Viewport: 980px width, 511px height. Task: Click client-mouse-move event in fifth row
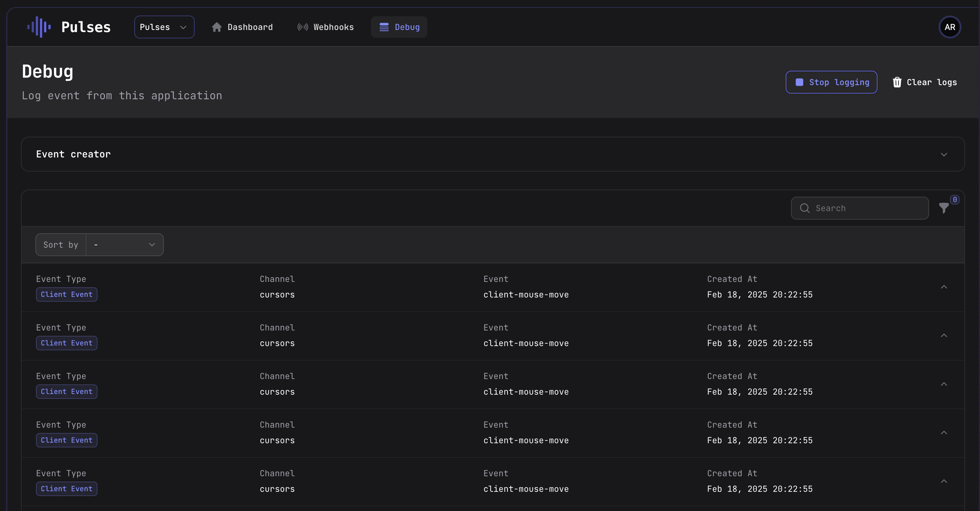(526, 489)
